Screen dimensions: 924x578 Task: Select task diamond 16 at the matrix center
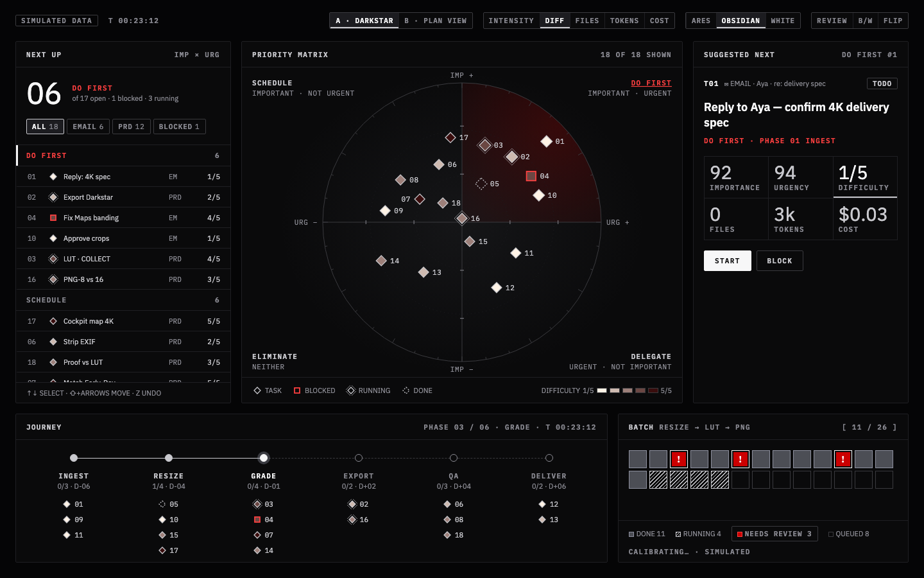coord(462,218)
